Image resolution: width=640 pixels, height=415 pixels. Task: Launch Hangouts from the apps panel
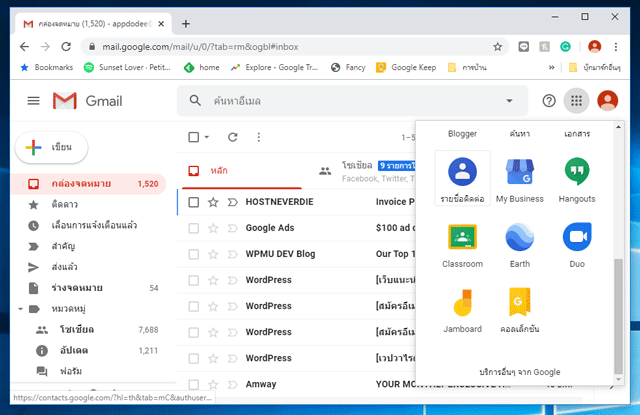click(577, 178)
